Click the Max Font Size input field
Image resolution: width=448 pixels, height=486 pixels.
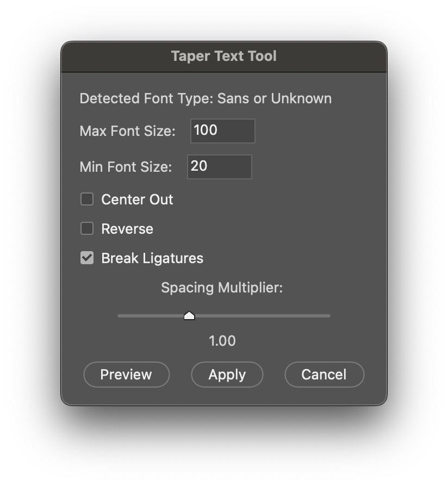(x=222, y=130)
